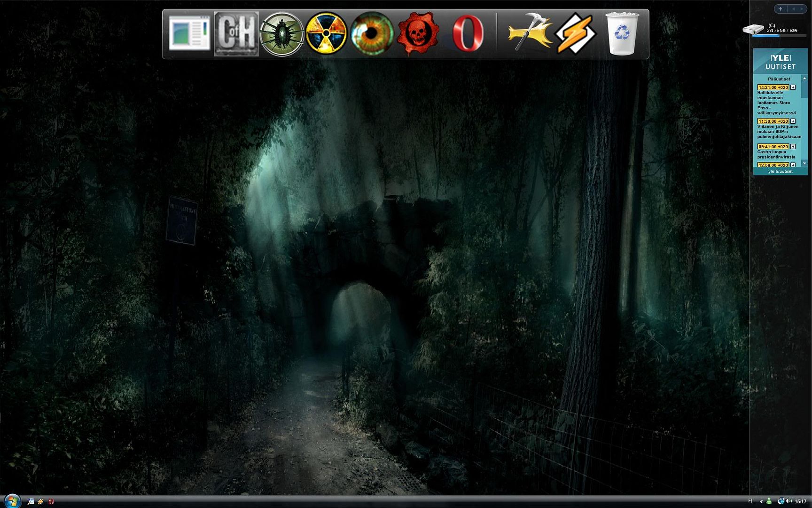The width and height of the screenshot is (812, 508).
Task: Launch Company of Heroes from the dock
Action: (236, 34)
